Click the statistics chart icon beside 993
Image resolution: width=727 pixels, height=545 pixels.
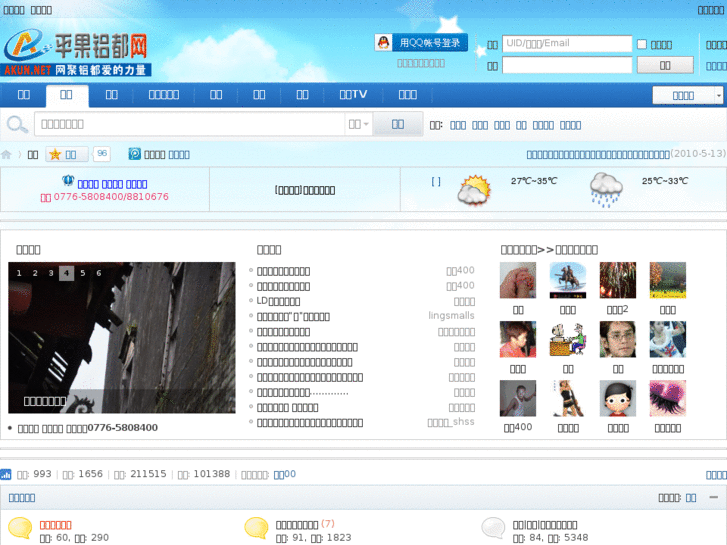tap(6, 474)
